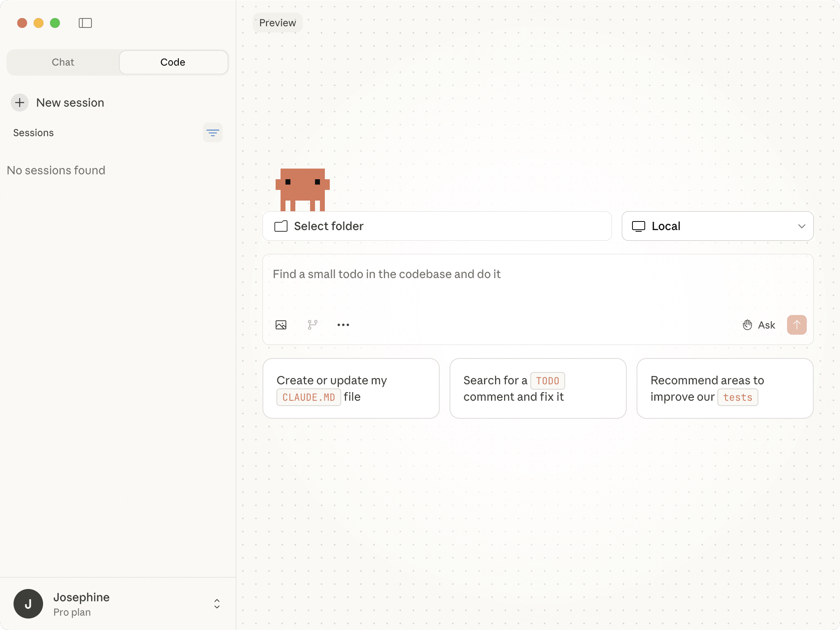Expand the Josephine account switcher chevron

(x=216, y=604)
